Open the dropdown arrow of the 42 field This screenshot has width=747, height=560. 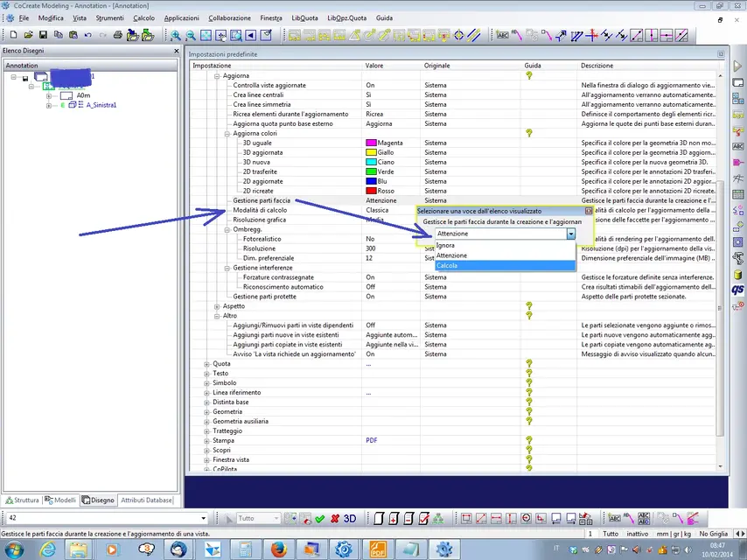point(204,518)
